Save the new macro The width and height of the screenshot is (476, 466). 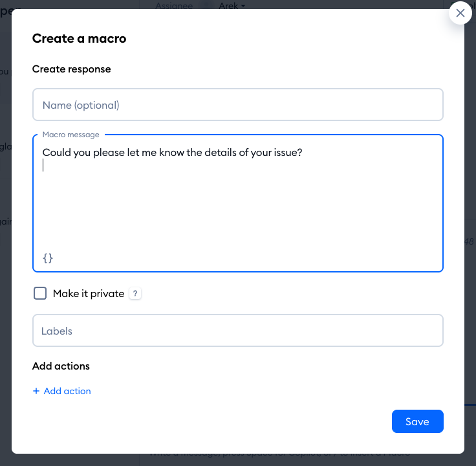(417, 421)
